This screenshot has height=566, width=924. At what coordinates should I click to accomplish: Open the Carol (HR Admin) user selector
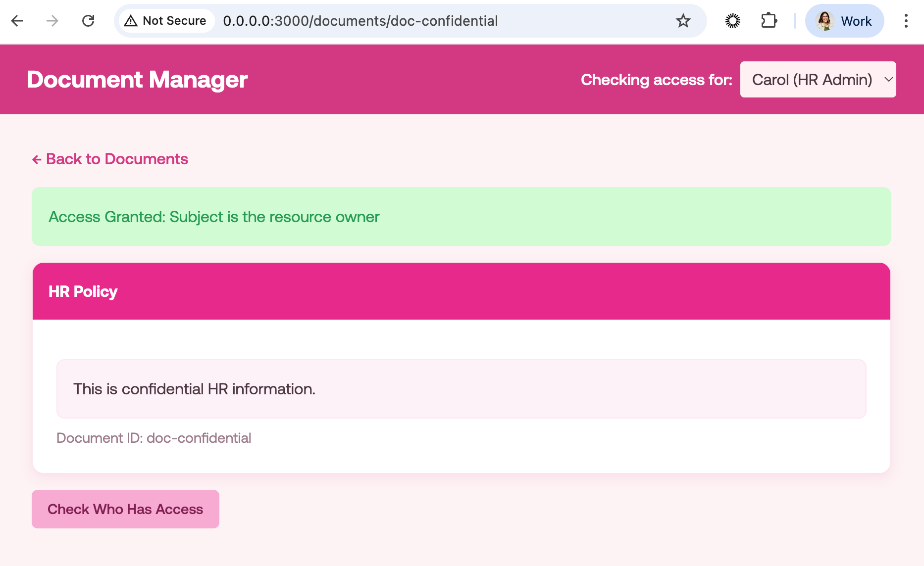817,79
